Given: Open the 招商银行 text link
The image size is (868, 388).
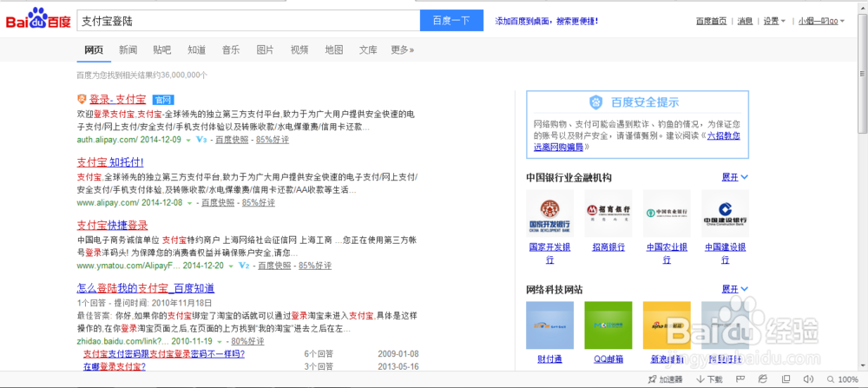Looking at the screenshot, I should point(608,247).
